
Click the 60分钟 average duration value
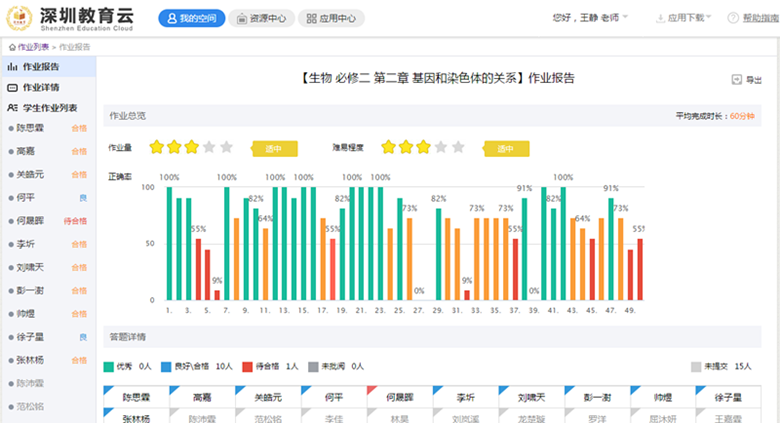pos(742,116)
